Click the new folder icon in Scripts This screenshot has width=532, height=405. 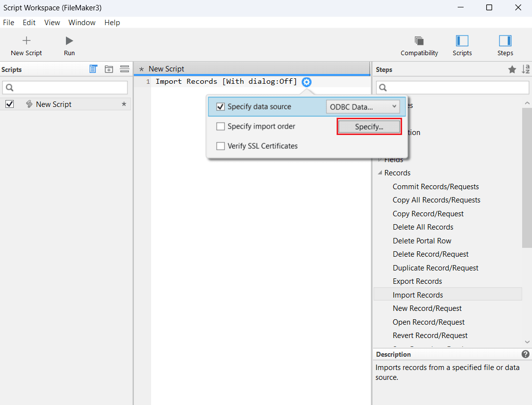pyautogui.click(x=109, y=69)
